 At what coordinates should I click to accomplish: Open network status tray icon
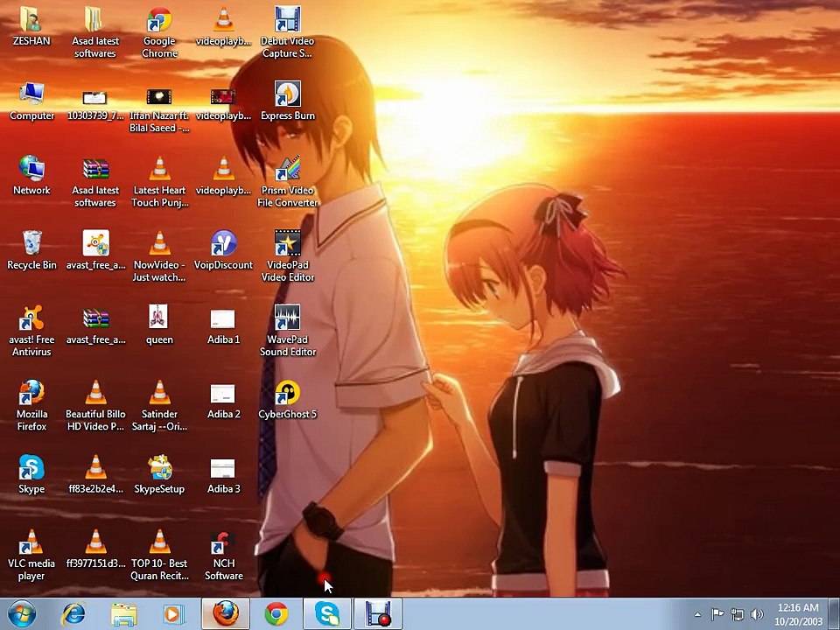tap(737, 614)
